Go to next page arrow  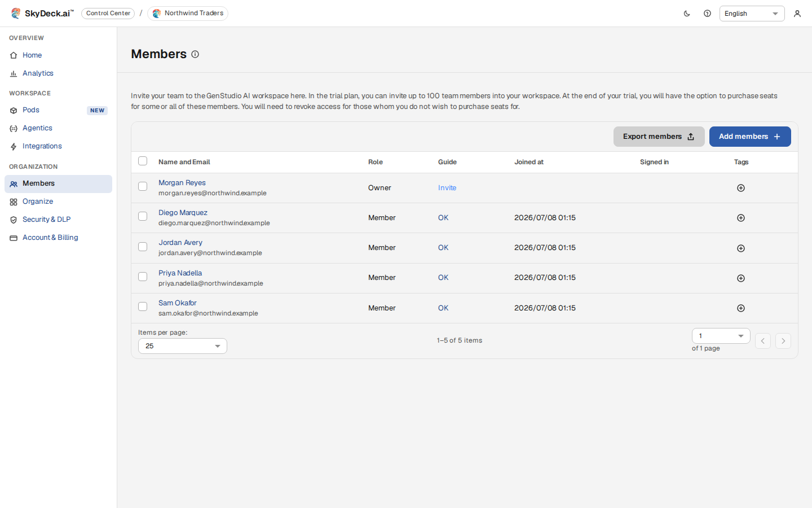coord(783,341)
